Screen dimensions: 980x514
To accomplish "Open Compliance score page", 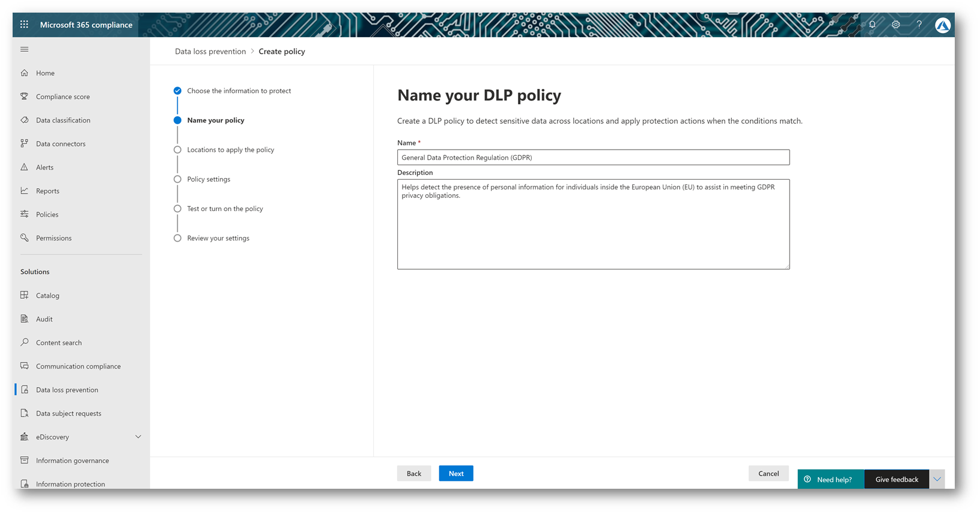I will point(63,96).
